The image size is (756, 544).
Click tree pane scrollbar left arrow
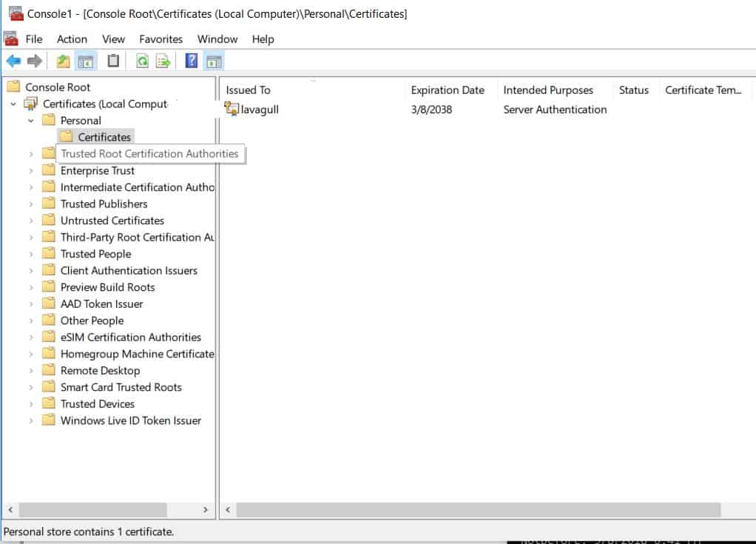(10, 509)
